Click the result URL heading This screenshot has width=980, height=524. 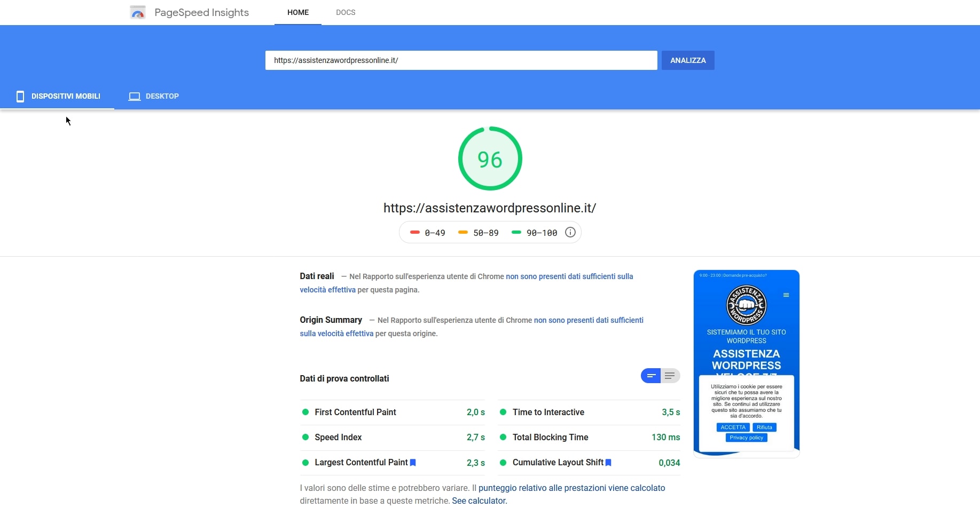490,208
